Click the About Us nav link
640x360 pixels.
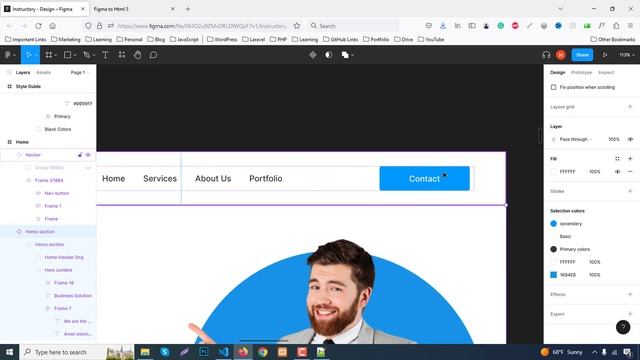(x=213, y=178)
